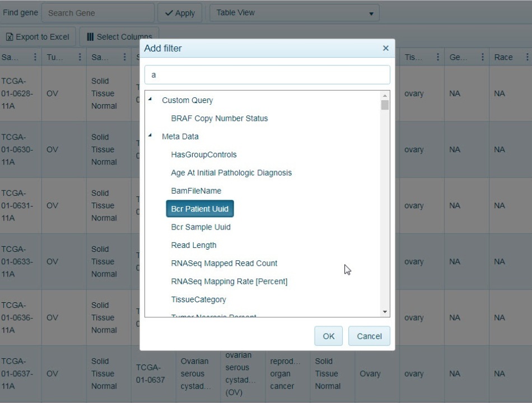This screenshot has width=532, height=403.
Task: Select RNASeq Mapped Read Count
Action: tap(224, 263)
